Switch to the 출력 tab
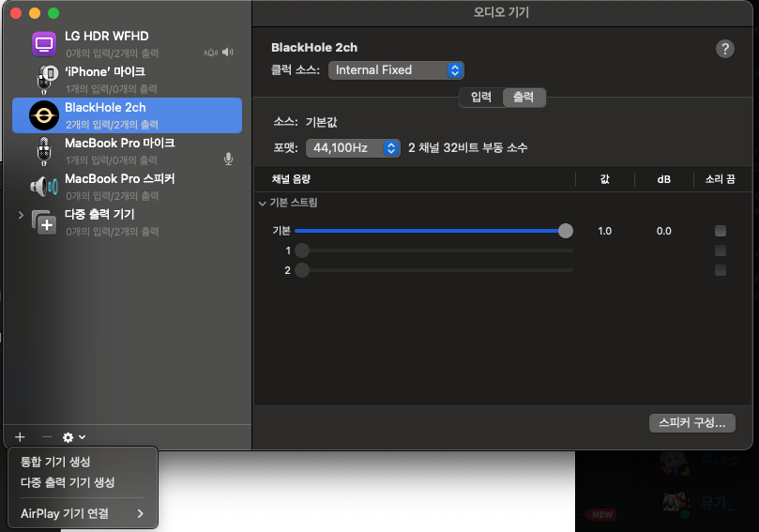This screenshot has width=759, height=532. [x=524, y=98]
